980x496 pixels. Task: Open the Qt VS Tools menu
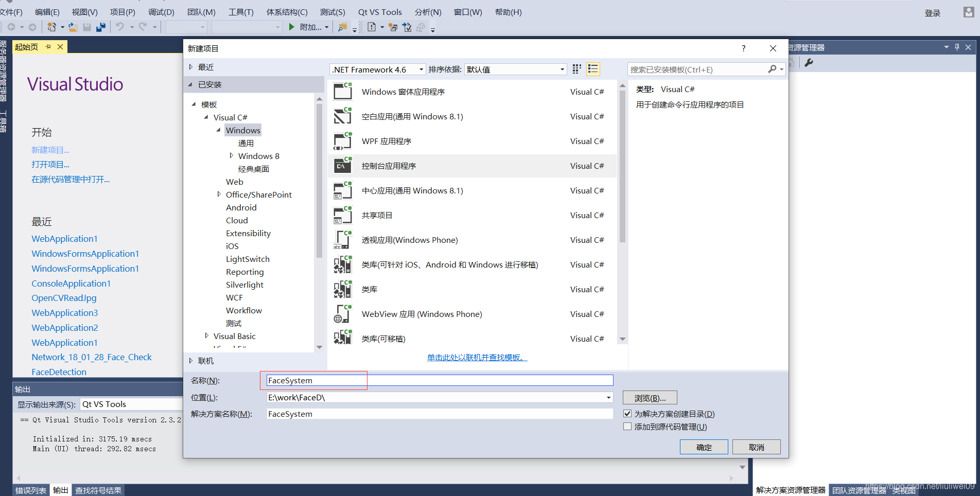[x=380, y=12]
